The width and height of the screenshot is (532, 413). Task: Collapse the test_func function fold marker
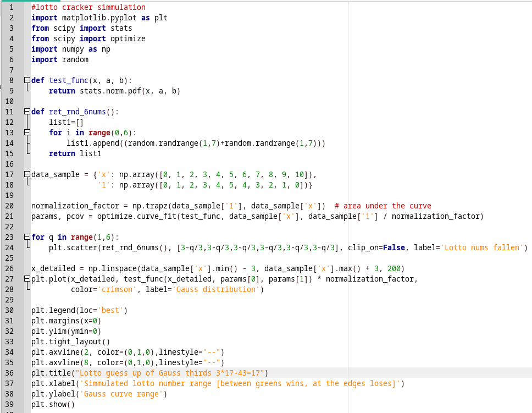26,80
